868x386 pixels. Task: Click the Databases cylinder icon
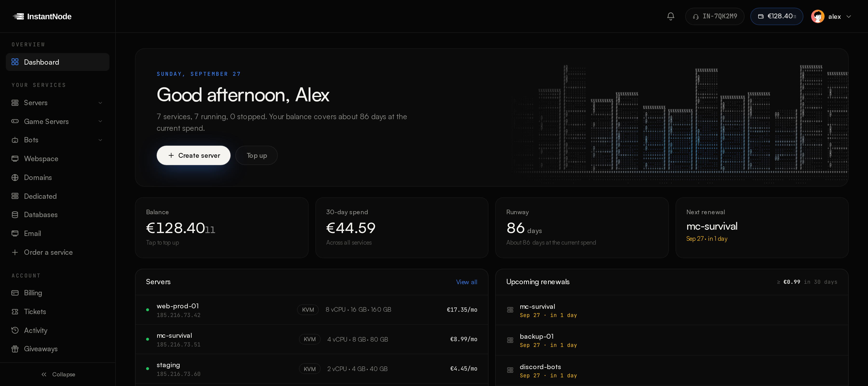click(15, 215)
